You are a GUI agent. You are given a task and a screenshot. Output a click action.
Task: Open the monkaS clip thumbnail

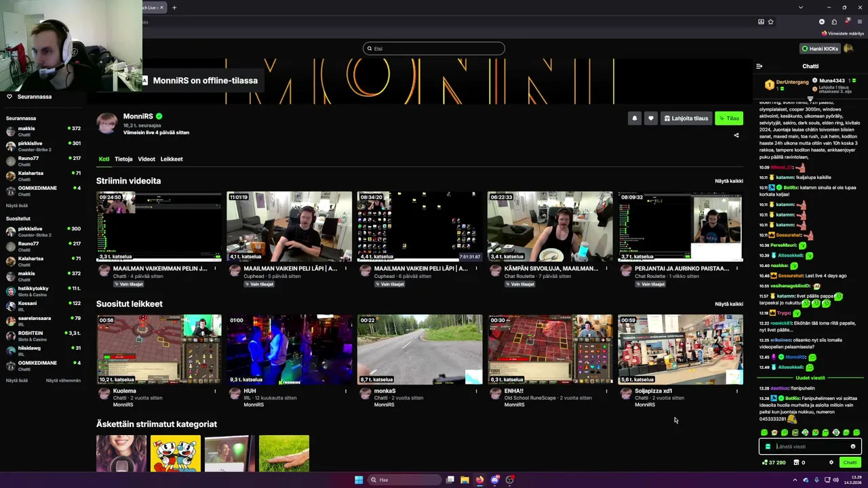pos(420,350)
